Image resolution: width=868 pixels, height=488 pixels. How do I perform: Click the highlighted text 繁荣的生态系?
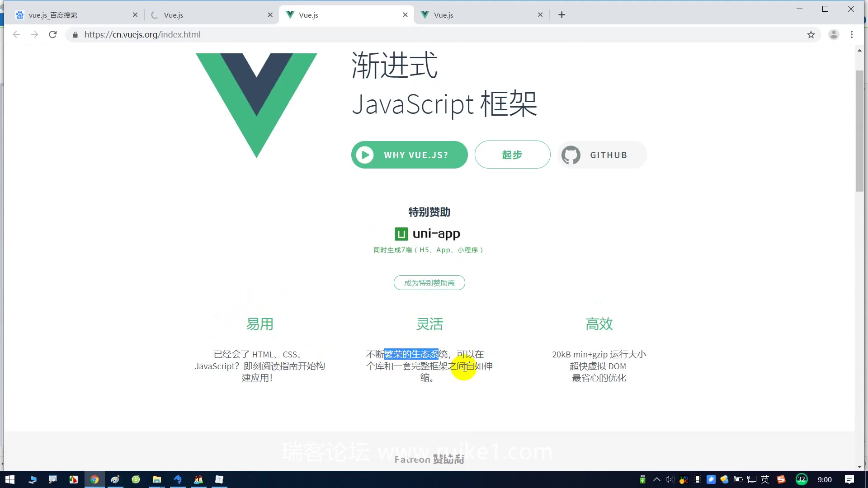click(411, 354)
